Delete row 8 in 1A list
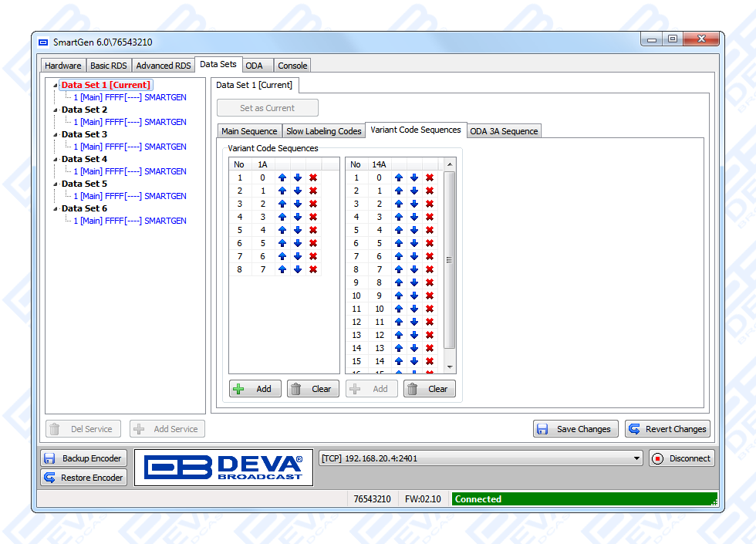 click(x=313, y=269)
